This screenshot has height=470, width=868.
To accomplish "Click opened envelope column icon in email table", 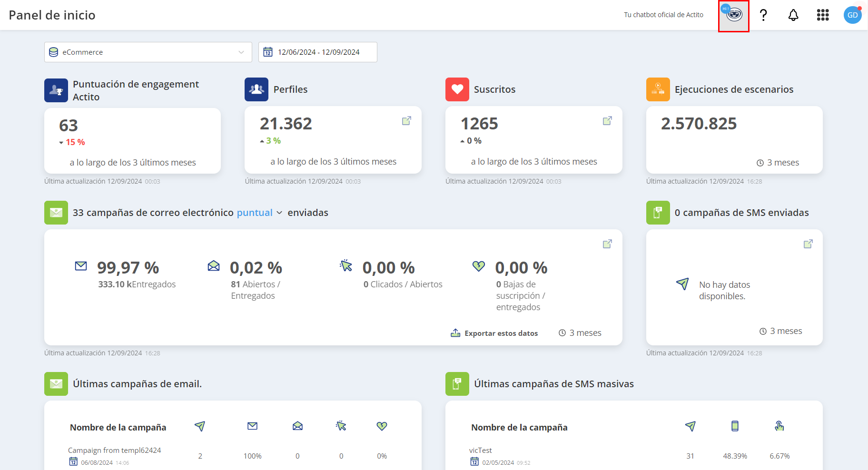I will [297, 426].
